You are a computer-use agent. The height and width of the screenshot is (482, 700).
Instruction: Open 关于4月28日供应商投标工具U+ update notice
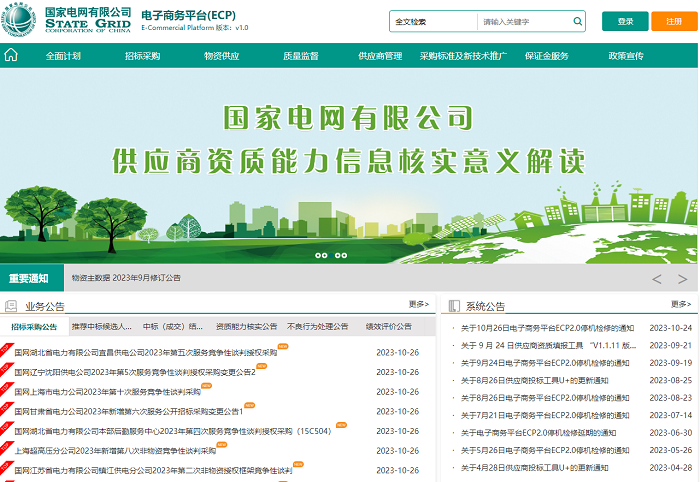pos(534,468)
